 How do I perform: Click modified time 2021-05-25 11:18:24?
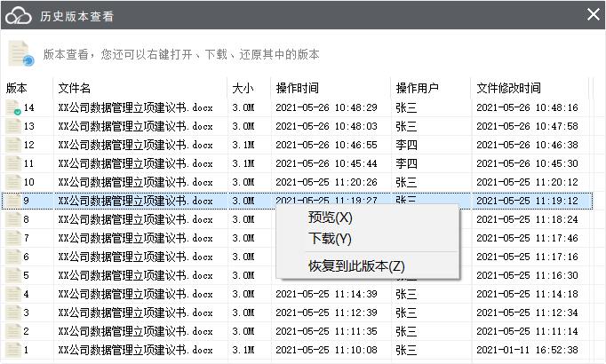(x=527, y=219)
